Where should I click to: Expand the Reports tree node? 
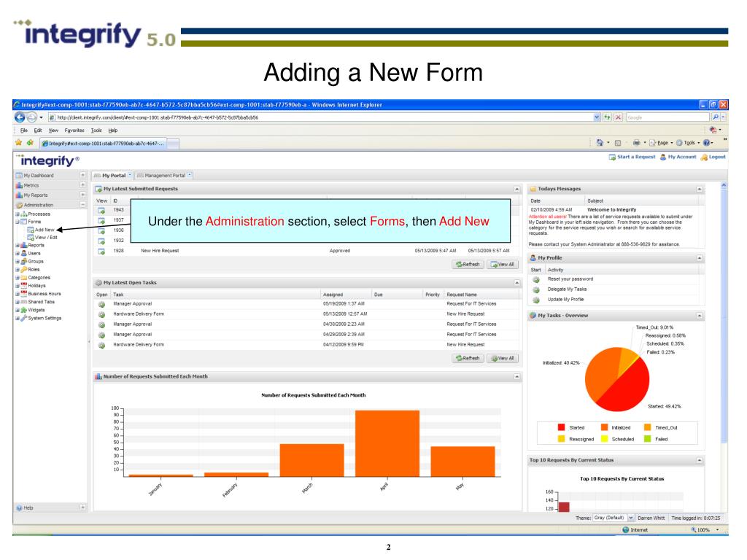point(18,246)
